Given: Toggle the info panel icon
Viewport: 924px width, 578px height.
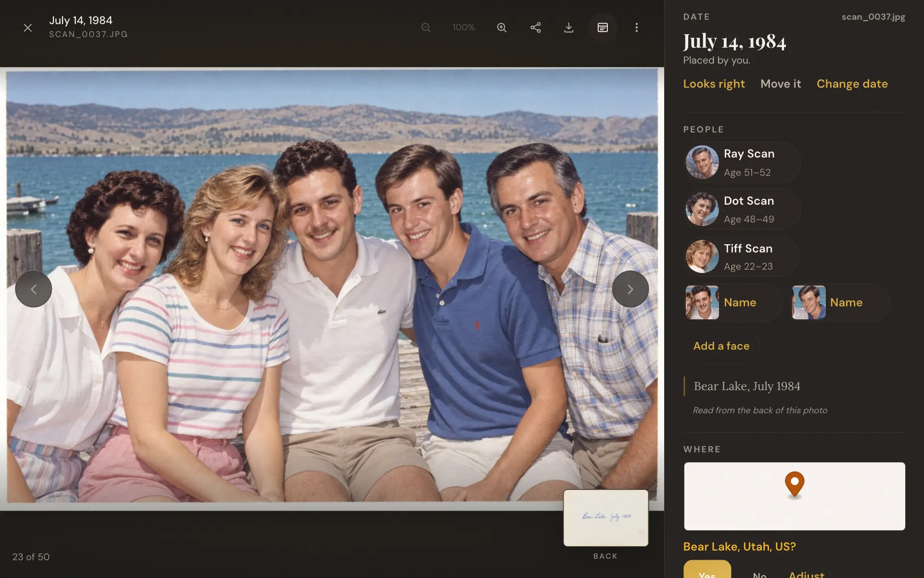Looking at the screenshot, I should point(603,27).
